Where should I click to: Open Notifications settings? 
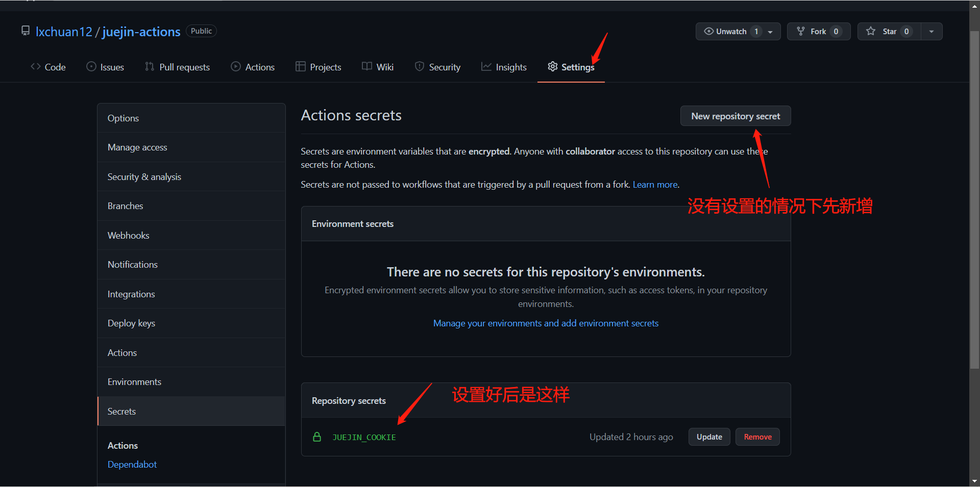coord(191,265)
